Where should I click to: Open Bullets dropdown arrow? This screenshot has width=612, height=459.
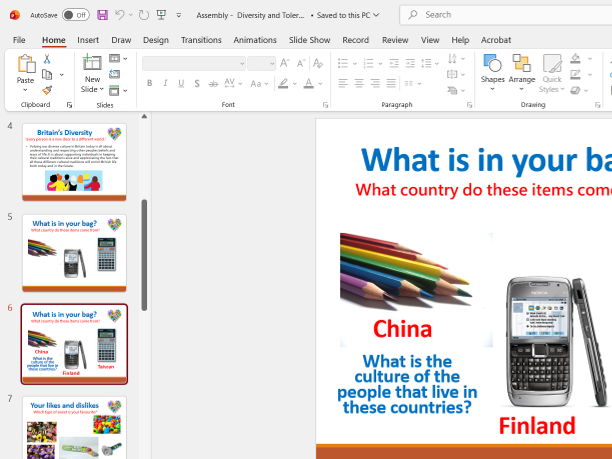click(355, 63)
